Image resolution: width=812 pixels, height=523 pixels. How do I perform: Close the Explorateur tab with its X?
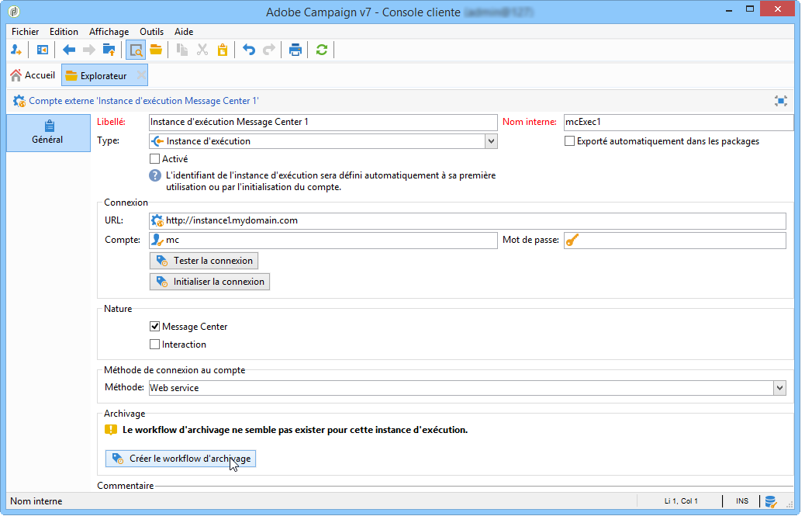[x=141, y=76]
